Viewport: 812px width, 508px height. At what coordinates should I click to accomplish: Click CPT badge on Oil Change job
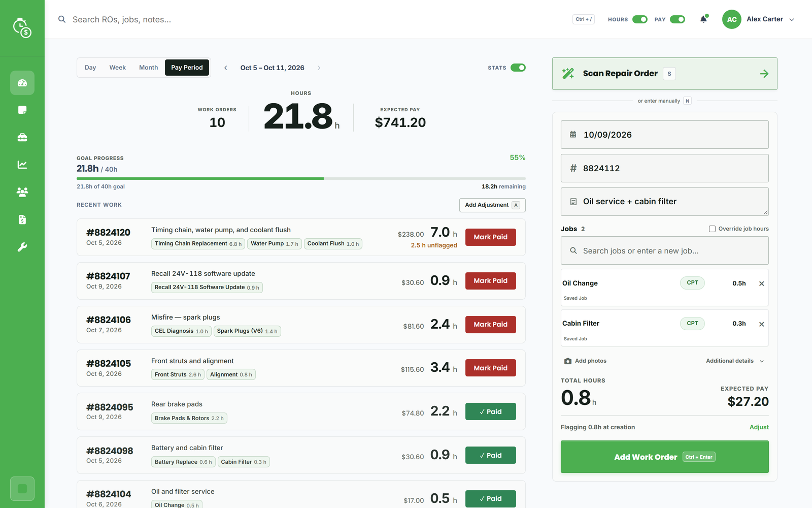pyautogui.click(x=692, y=283)
